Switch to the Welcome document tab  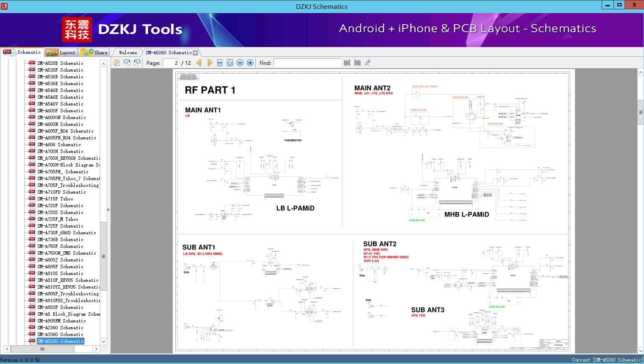(x=127, y=53)
